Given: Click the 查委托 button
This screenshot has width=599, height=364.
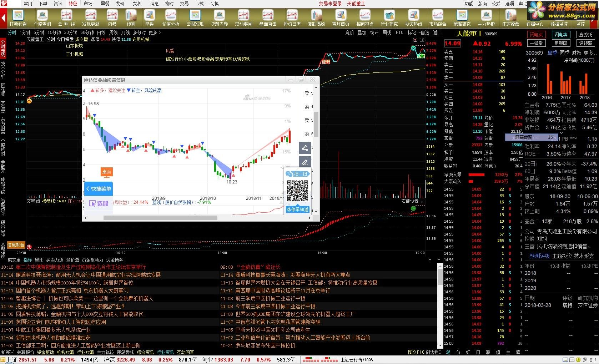Looking at the screenshot, I should pyautogui.click(x=585, y=35).
